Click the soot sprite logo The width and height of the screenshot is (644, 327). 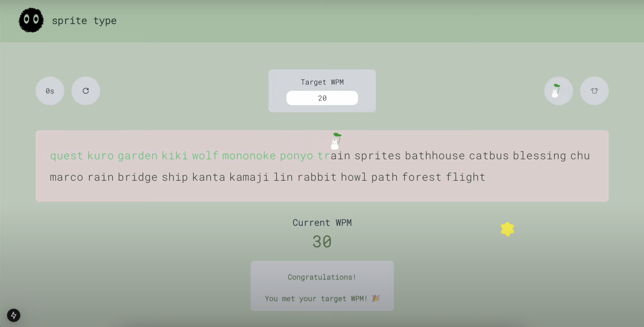31,20
